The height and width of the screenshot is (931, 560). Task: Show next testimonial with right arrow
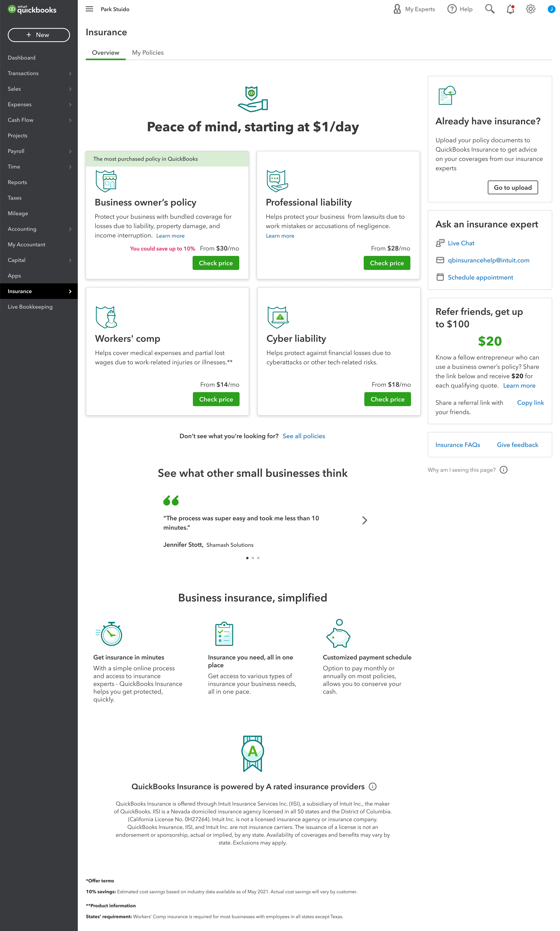click(x=365, y=520)
